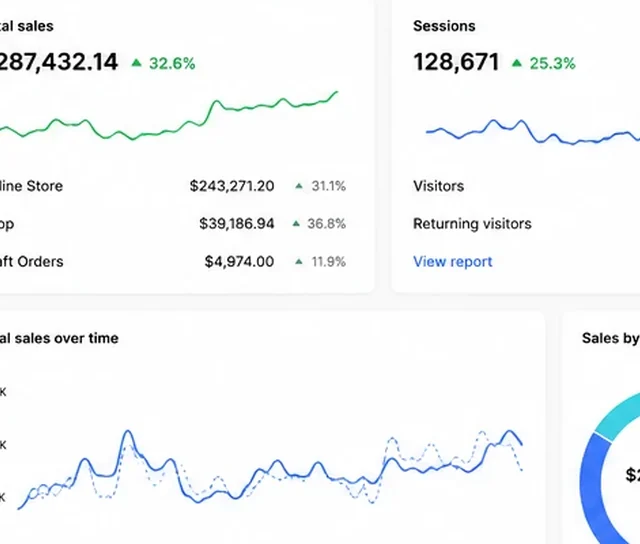Screen dimensions: 640x544
Task: Click the 32.6% total sales increase
Action: 172,63
